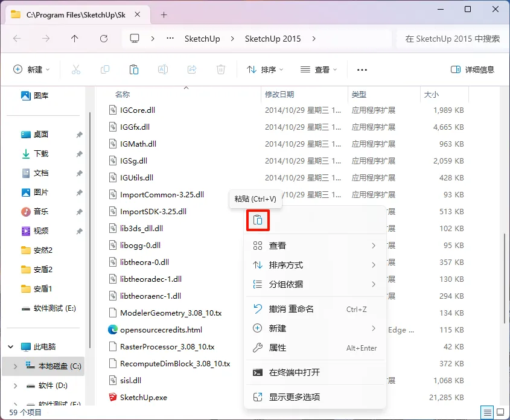Viewport: 510px width, 420px height.
Task: Refresh the folder view
Action: [x=104, y=39]
